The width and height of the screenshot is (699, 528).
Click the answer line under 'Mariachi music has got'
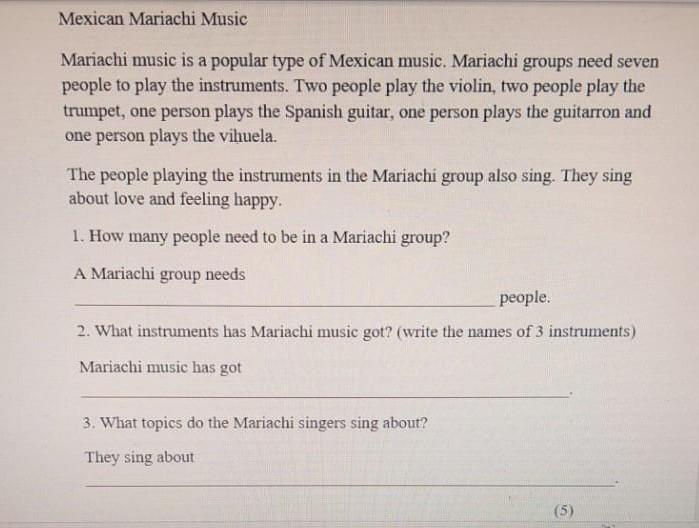coord(325,395)
